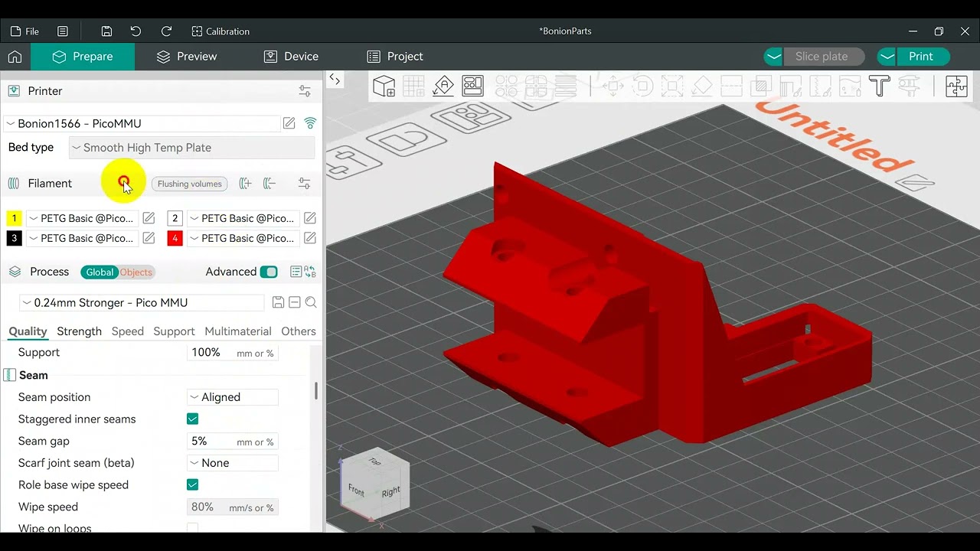Switch process scope to Objects
980x551 pixels.
136,272
